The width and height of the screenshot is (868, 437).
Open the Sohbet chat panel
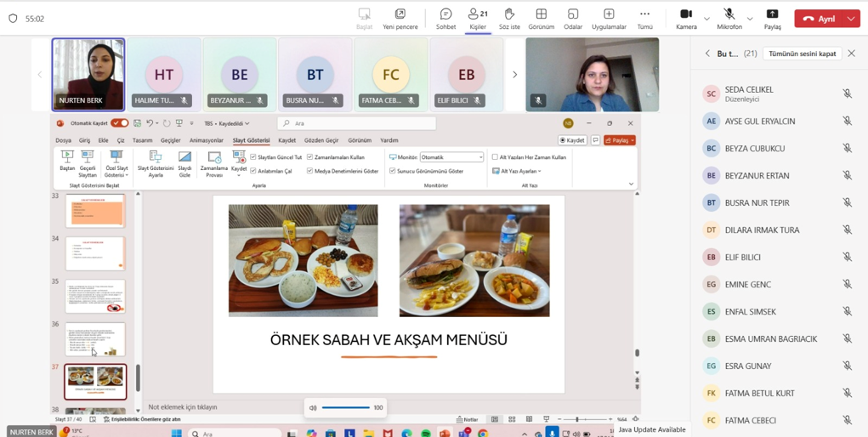coord(445,18)
